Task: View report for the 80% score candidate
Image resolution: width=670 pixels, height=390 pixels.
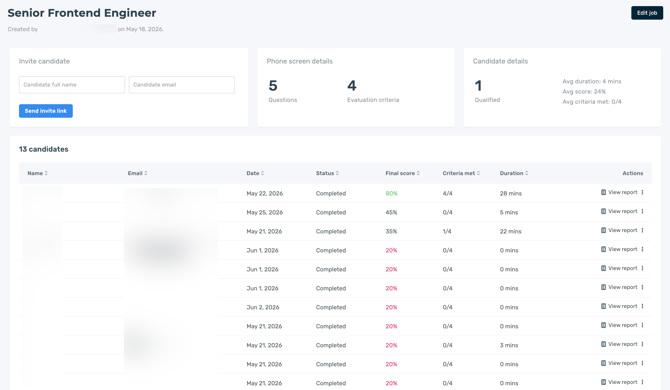Action: 619,193
